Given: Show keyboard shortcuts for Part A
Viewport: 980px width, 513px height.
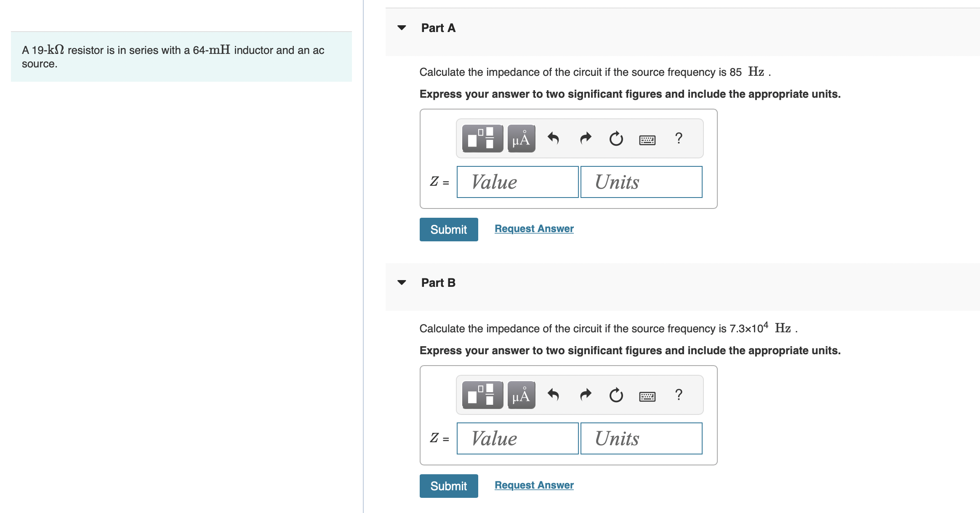Looking at the screenshot, I should point(647,140).
